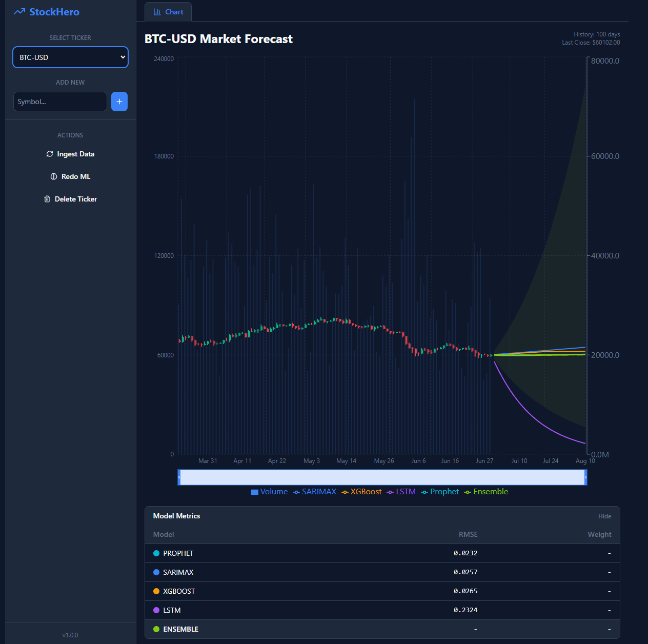Click the Mar 31 x-axis date label
Screen dimensions: 648x644
click(x=208, y=461)
